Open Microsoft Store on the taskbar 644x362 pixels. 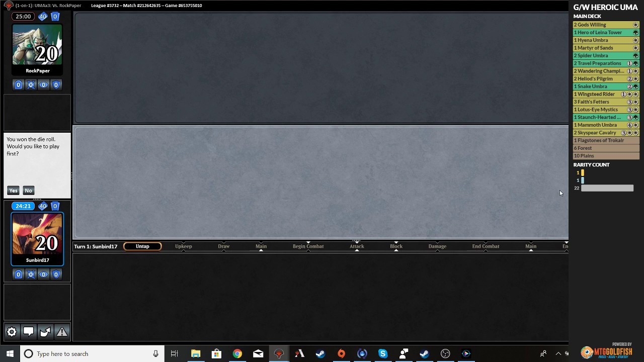point(216,354)
